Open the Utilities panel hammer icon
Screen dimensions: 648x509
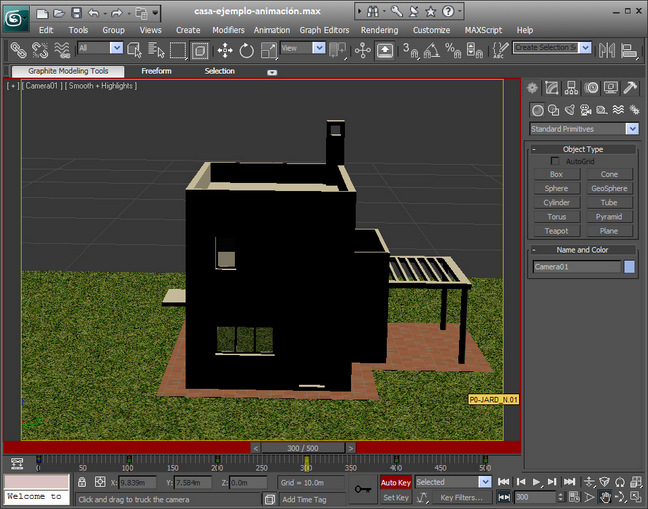click(x=631, y=88)
